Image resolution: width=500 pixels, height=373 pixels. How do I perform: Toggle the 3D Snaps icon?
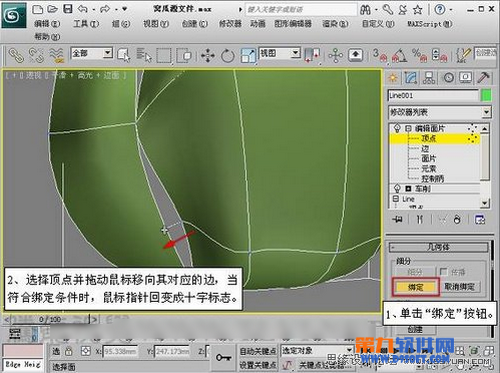[x=380, y=55]
